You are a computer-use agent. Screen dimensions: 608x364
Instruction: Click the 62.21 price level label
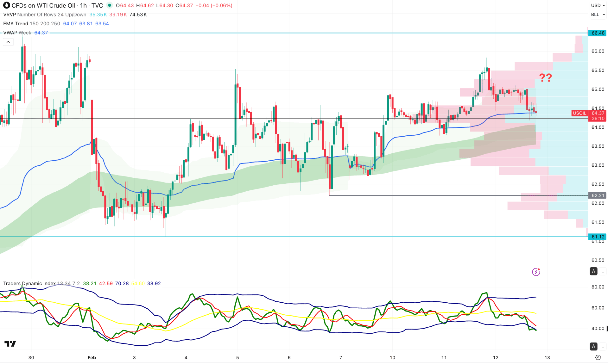pyautogui.click(x=597, y=195)
